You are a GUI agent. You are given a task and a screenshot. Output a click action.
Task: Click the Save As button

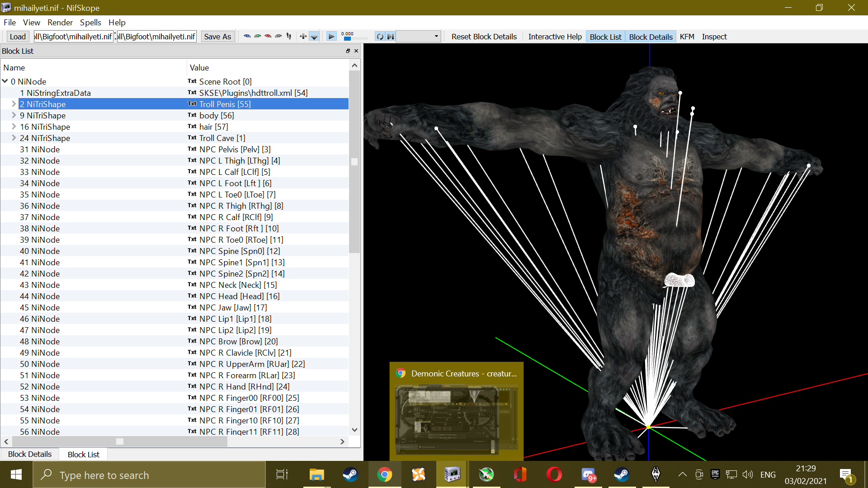pos(217,37)
